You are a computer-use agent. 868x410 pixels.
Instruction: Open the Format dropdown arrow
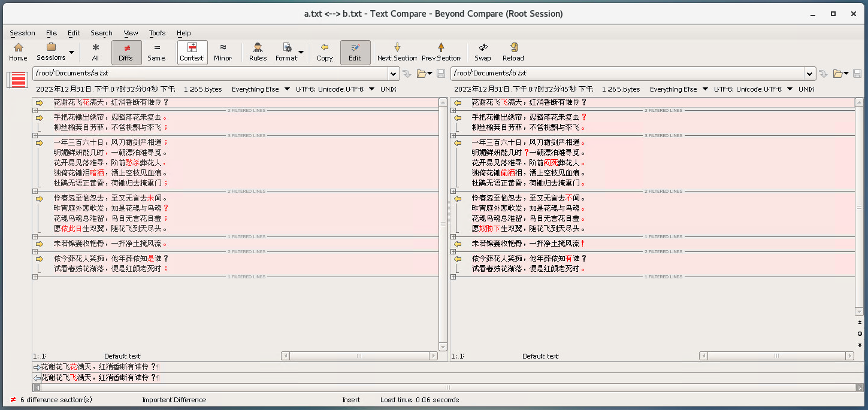click(301, 53)
